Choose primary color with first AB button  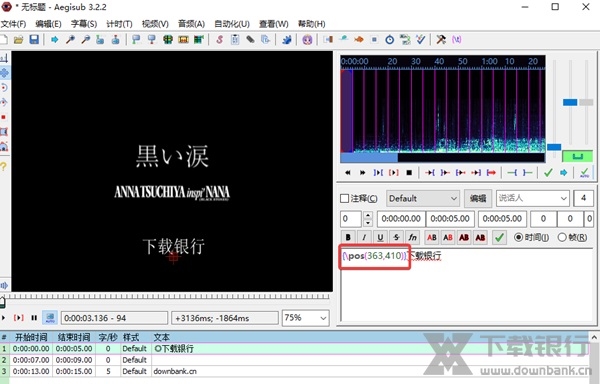[432, 238]
